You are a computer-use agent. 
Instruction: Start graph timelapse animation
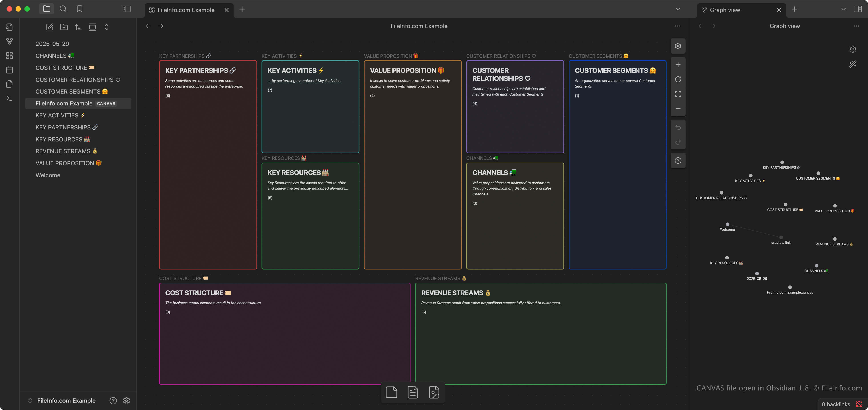coord(853,64)
